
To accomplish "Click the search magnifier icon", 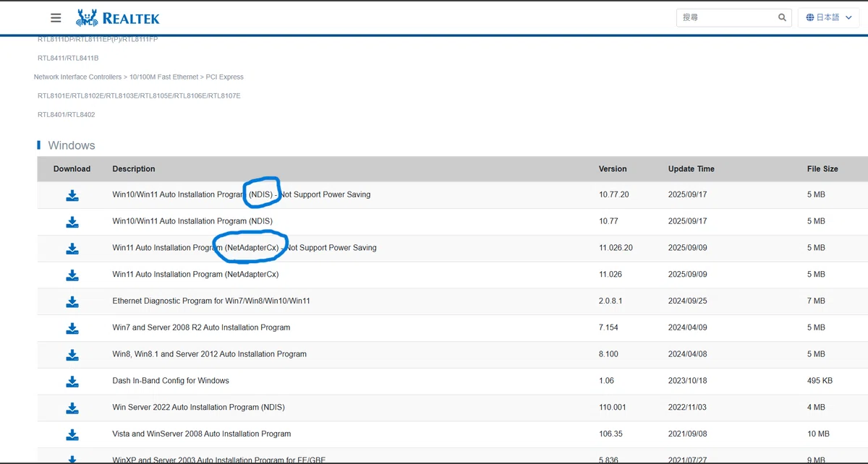I will 782,17.
